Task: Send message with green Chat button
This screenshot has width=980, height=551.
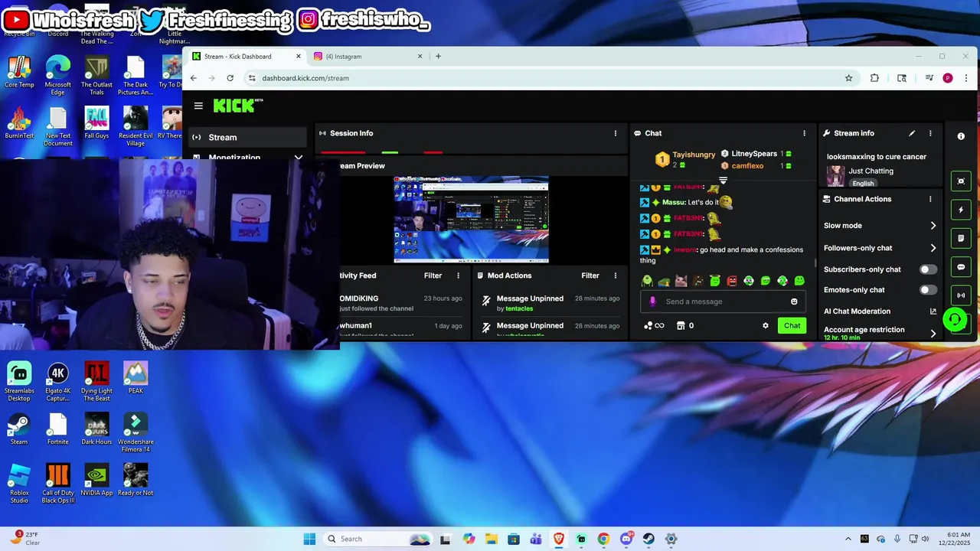Action: tap(792, 325)
